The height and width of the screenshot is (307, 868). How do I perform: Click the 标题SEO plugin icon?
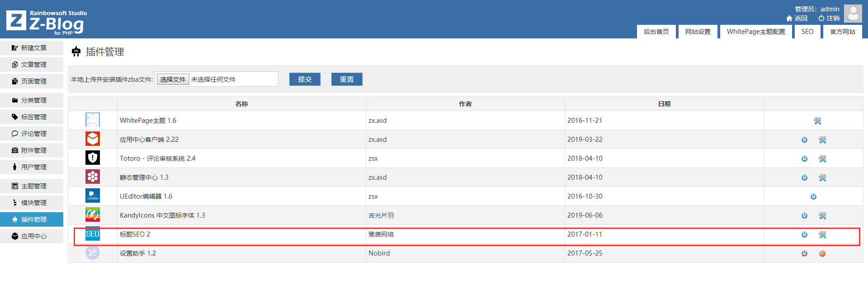coord(93,234)
